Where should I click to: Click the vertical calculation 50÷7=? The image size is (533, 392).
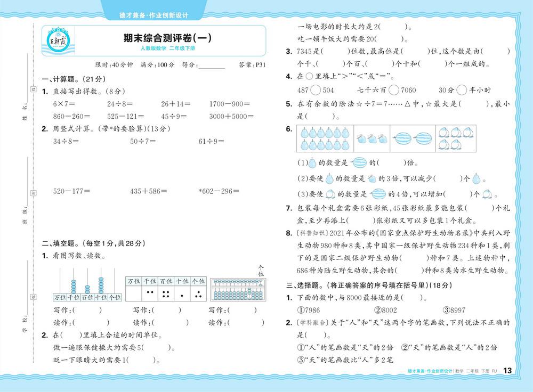(x=143, y=141)
